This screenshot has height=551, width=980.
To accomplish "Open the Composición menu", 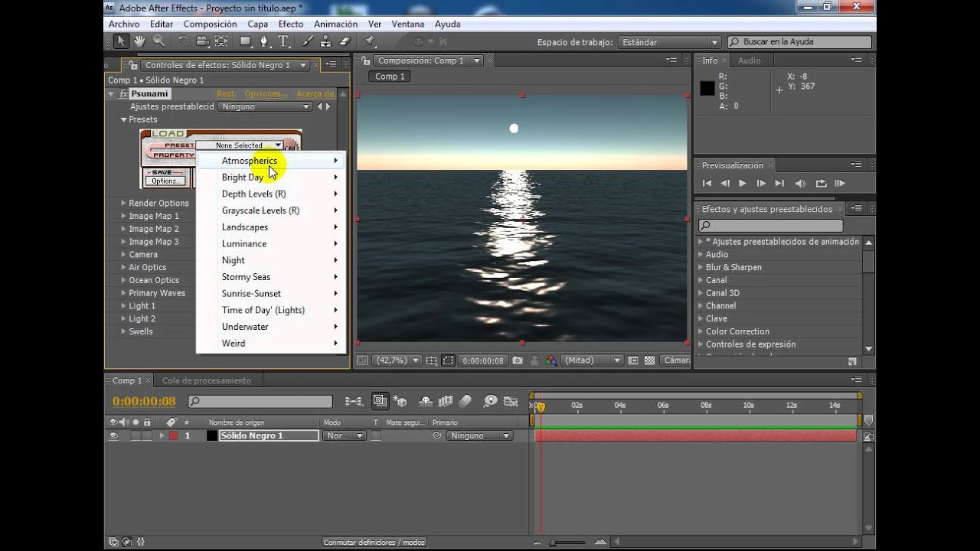I will click(x=210, y=24).
